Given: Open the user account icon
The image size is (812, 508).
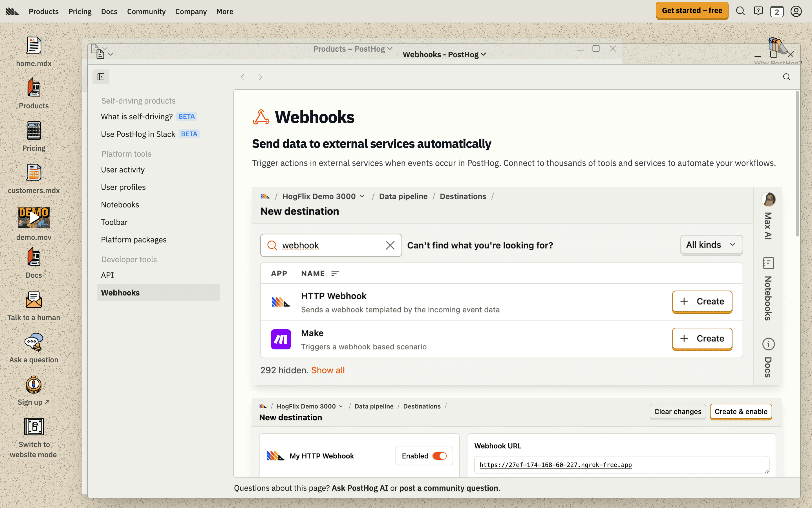Looking at the screenshot, I should coord(796,11).
